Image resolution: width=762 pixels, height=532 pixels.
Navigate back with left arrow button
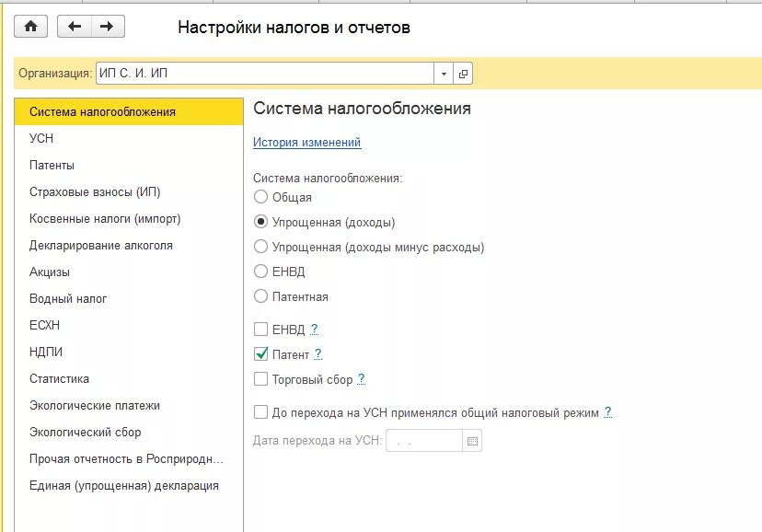(75, 27)
